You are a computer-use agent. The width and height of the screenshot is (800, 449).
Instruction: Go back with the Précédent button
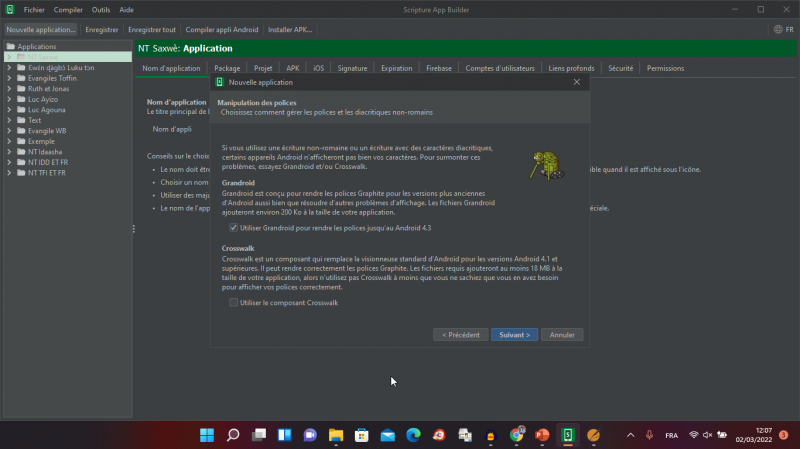[461, 335]
